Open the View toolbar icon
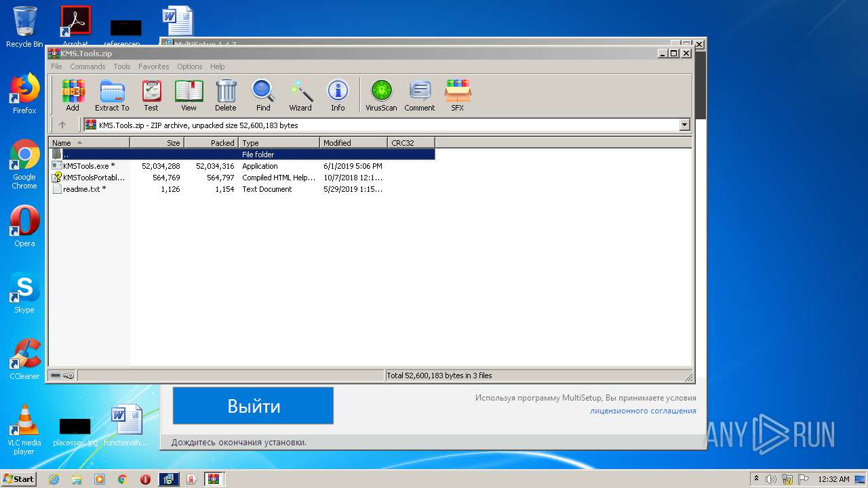This screenshot has width=868, height=488. [189, 95]
